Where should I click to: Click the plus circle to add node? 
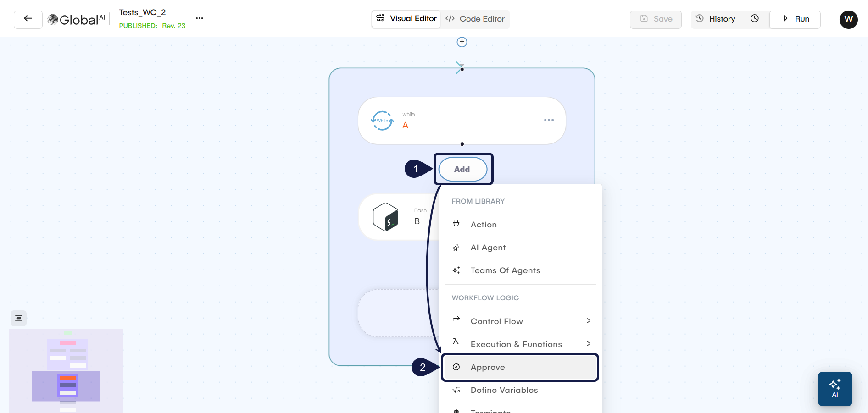click(462, 42)
